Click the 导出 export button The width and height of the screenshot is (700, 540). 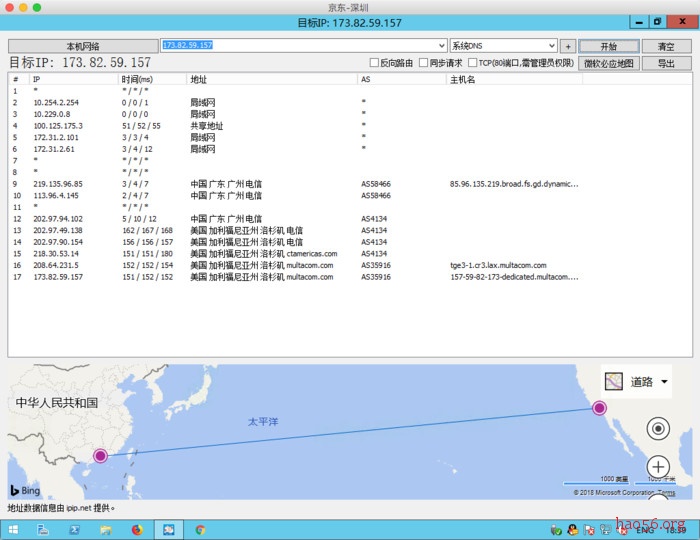tap(667, 63)
